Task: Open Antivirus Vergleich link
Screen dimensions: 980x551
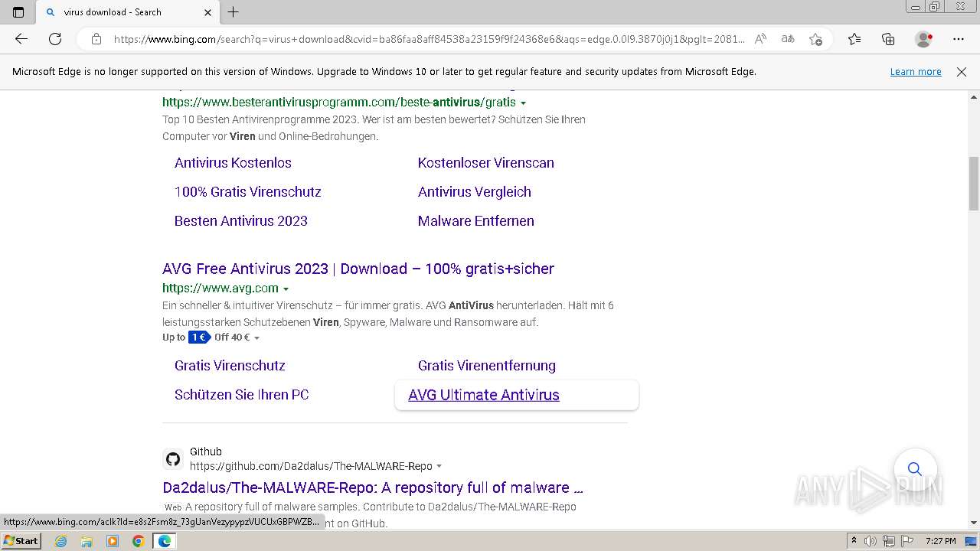Action: click(475, 191)
